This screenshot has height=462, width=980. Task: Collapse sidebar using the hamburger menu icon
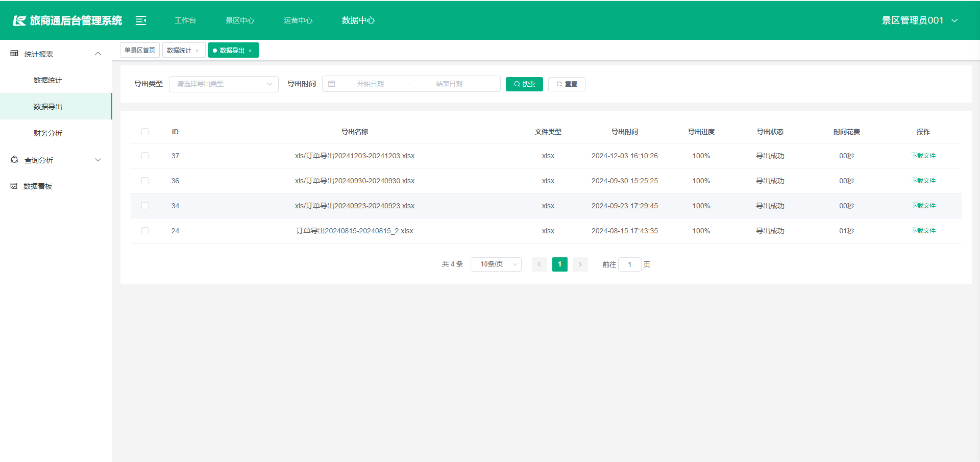click(141, 20)
